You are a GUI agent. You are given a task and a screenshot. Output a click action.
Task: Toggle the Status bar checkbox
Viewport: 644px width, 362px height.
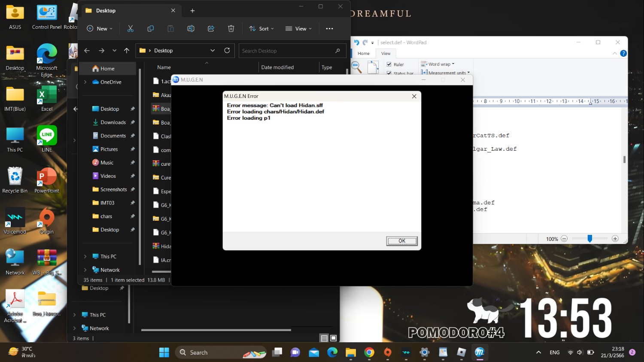(389, 73)
